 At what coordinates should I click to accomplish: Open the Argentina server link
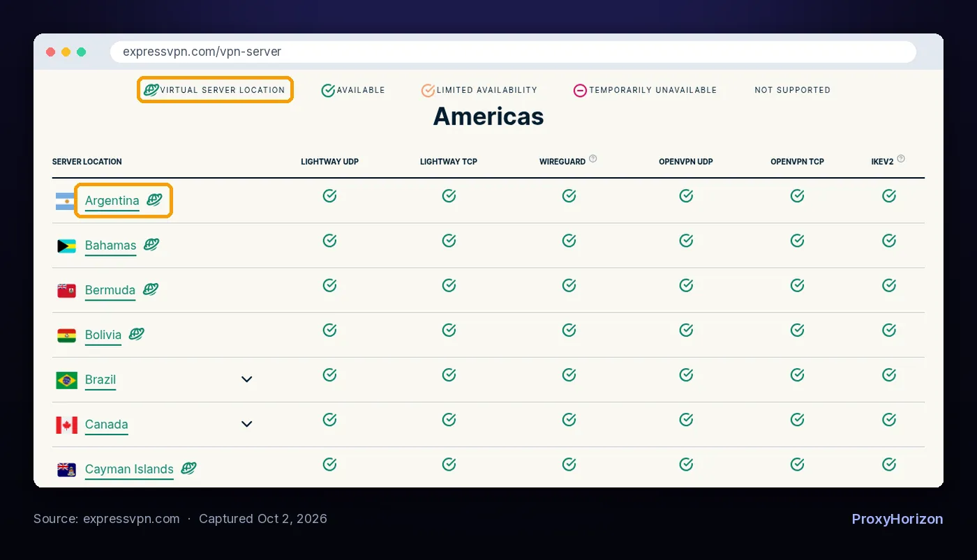(112, 201)
